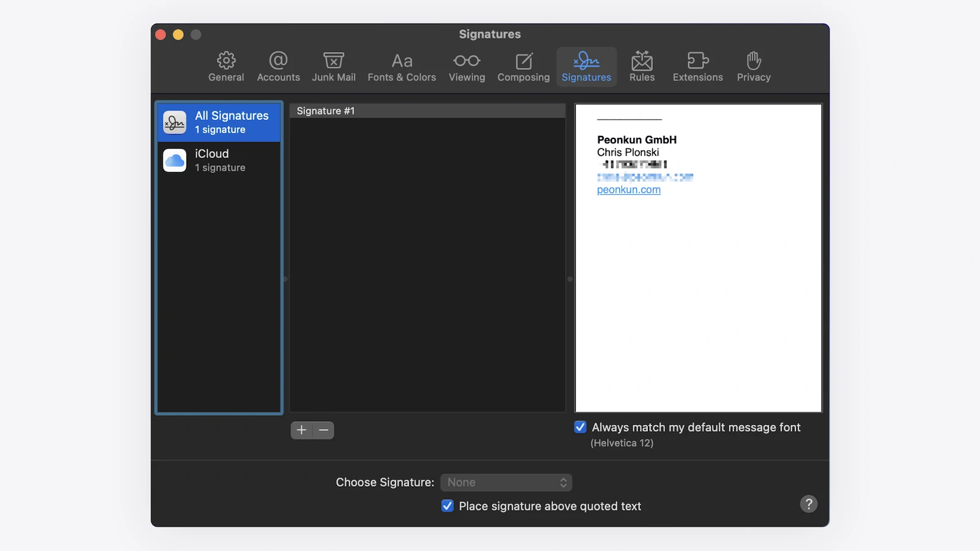The height and width of the screenshot is (551, 980).
Task: Open the Privacy preferences pane
Action: [x=753, y=67]
